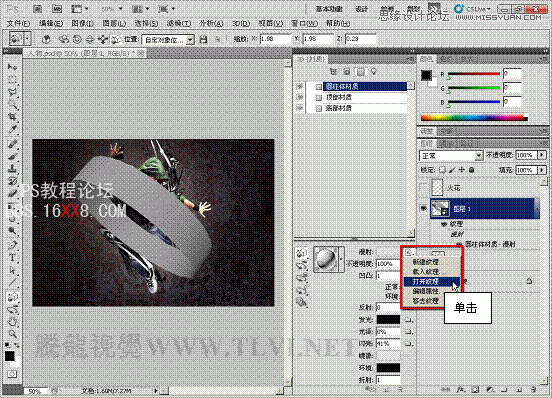Screen dimensions: 552x398
Task: Open the 发光 texture menu icon
Action: (408, 320)
